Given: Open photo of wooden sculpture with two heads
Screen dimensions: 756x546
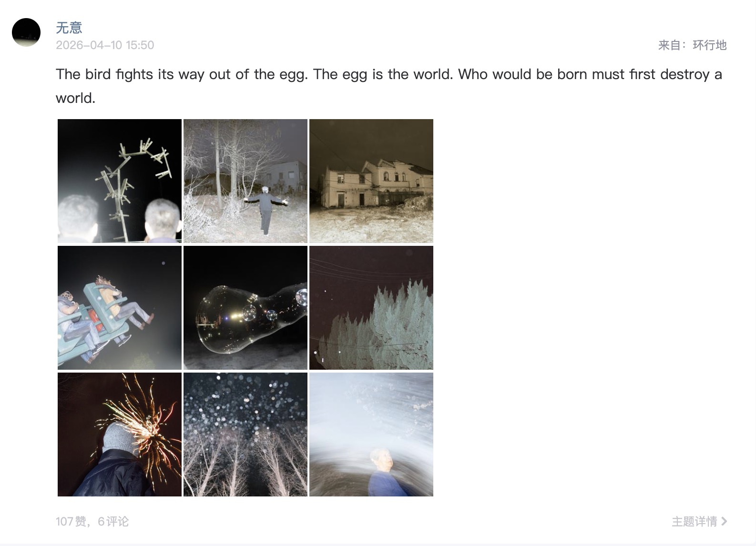Looking at the screenshot, I should (120, 181).
